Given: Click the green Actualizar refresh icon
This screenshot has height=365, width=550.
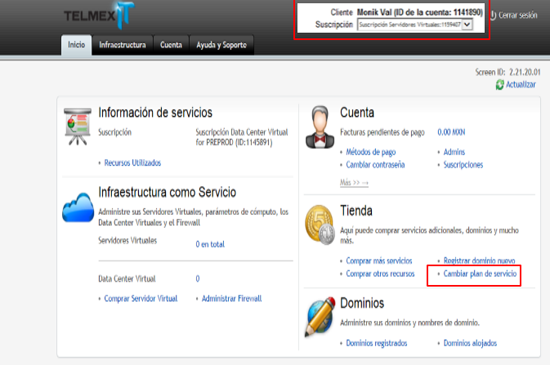Looking at the screenshot, I should point(499,85).
